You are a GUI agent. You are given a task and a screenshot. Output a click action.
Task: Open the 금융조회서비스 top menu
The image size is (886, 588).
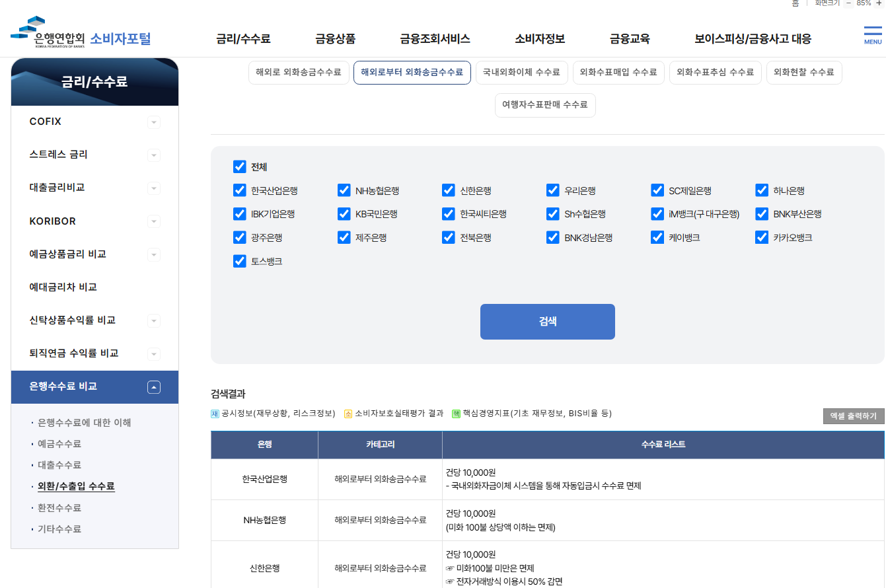tap(435, 39)
